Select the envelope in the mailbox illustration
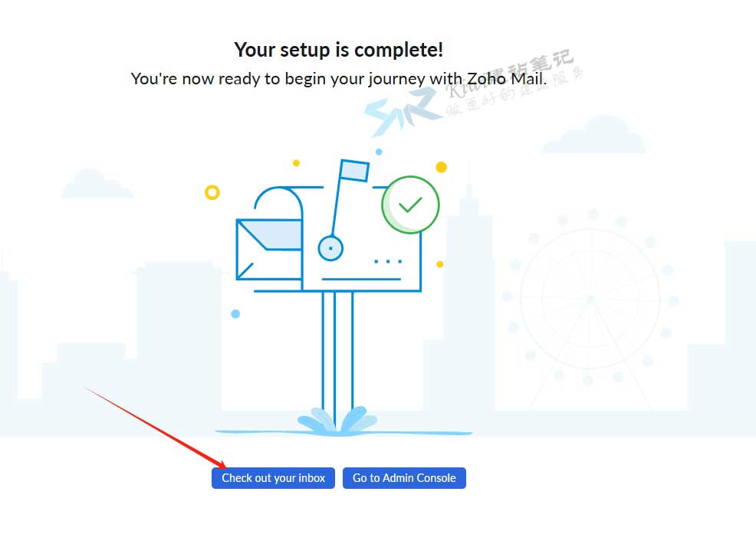 269,249
